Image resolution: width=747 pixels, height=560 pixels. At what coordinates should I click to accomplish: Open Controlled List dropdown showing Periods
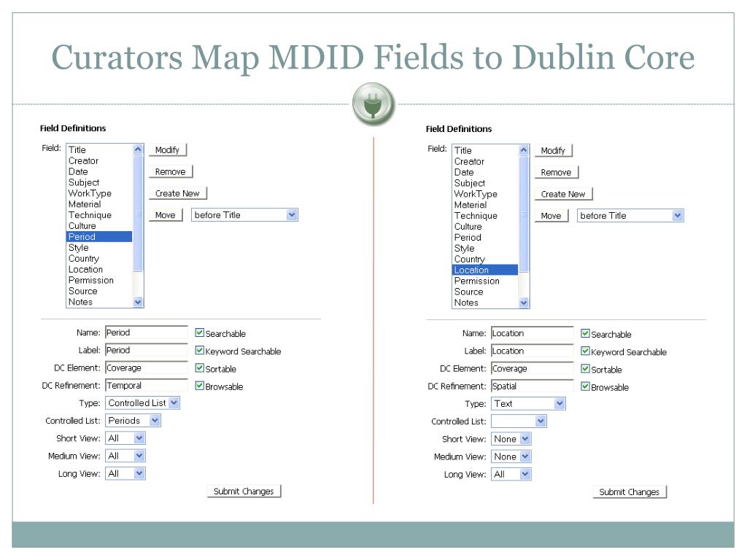133,421
